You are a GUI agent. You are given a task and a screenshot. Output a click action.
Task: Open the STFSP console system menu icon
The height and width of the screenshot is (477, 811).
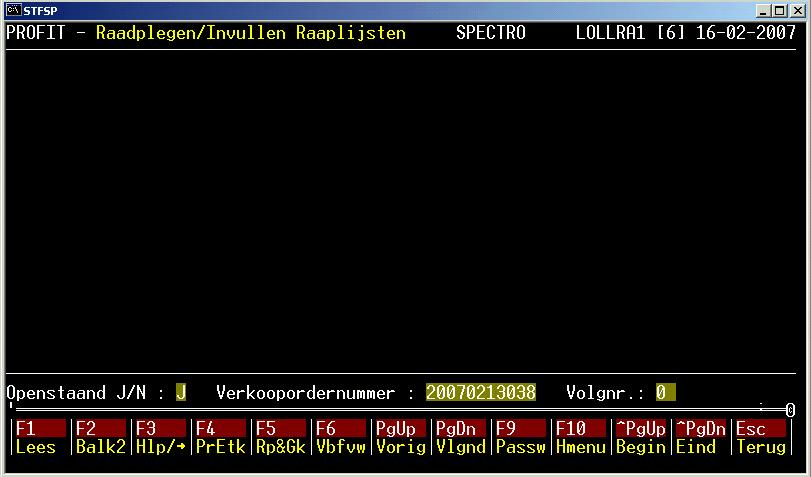pos(13,10)
